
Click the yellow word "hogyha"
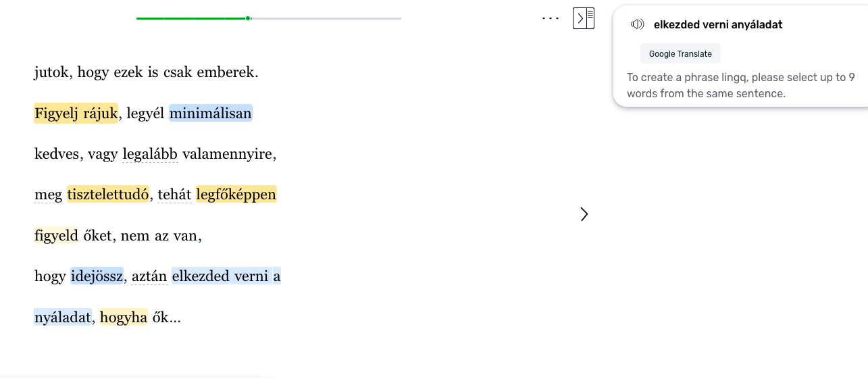(123, 317)
